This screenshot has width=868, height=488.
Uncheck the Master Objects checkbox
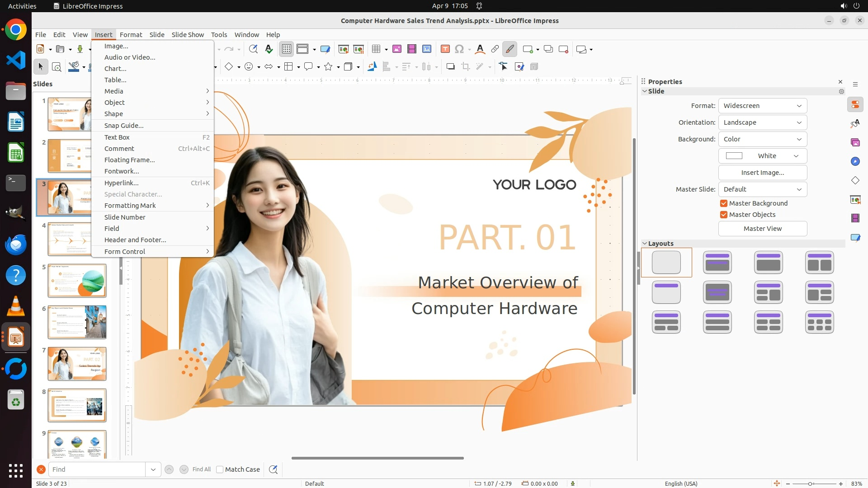point(724,215)
